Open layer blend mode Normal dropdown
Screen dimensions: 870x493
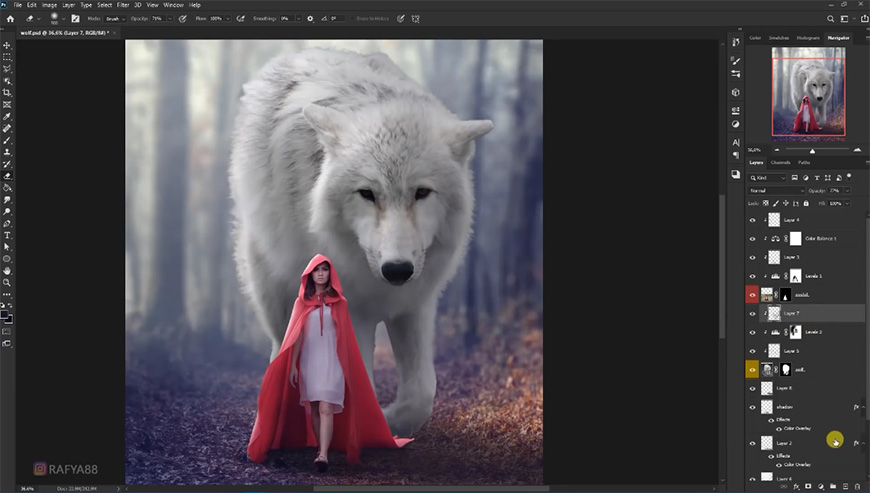point(776,191)
